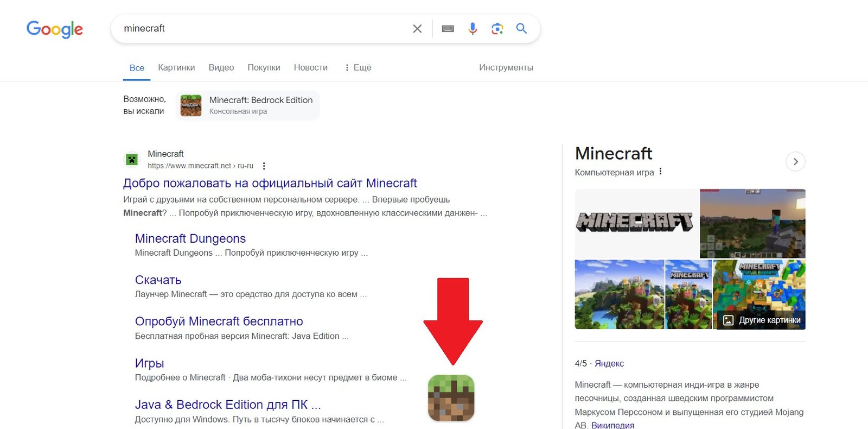Image resolution: width=868 pixels, height=429 pixels.
Task: Open the Википедия link
Action: (612, 425)
